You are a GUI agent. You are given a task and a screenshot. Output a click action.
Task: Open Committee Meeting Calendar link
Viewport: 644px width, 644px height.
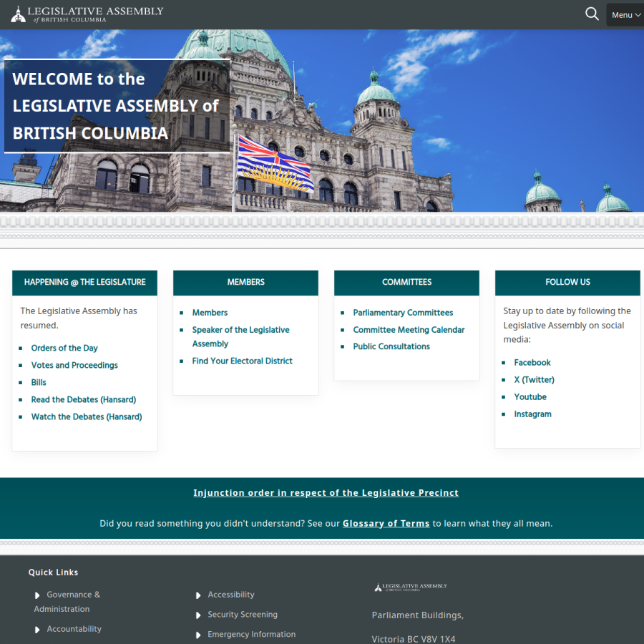pos(409,330)
